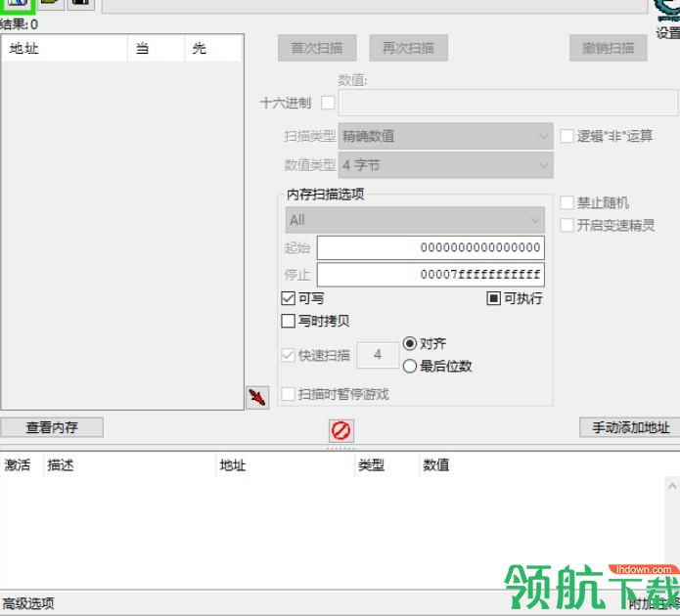Click the 再次扫描 next scan button

[409, 48]
